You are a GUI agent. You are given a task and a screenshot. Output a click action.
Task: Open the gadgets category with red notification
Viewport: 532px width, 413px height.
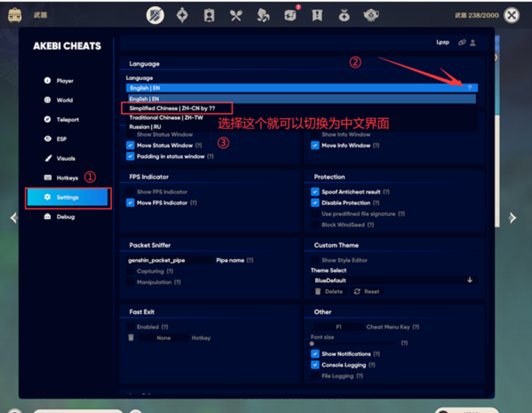[x=291, y=15]
